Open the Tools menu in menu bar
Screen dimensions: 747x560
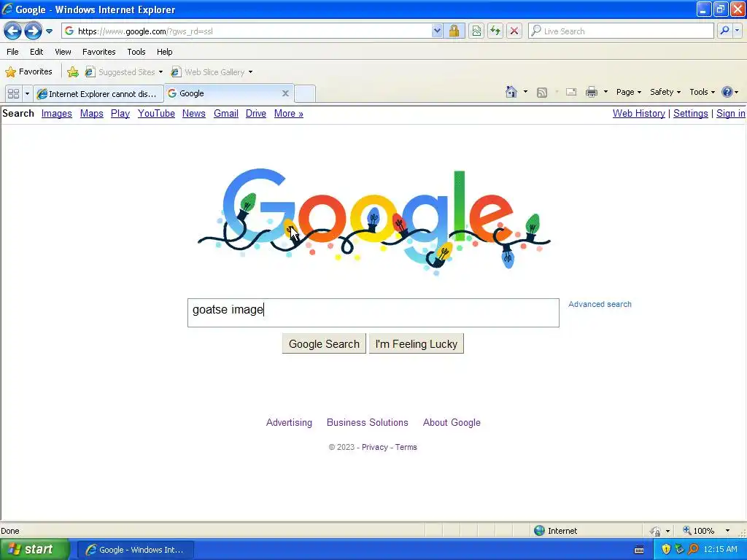[136, 52]
